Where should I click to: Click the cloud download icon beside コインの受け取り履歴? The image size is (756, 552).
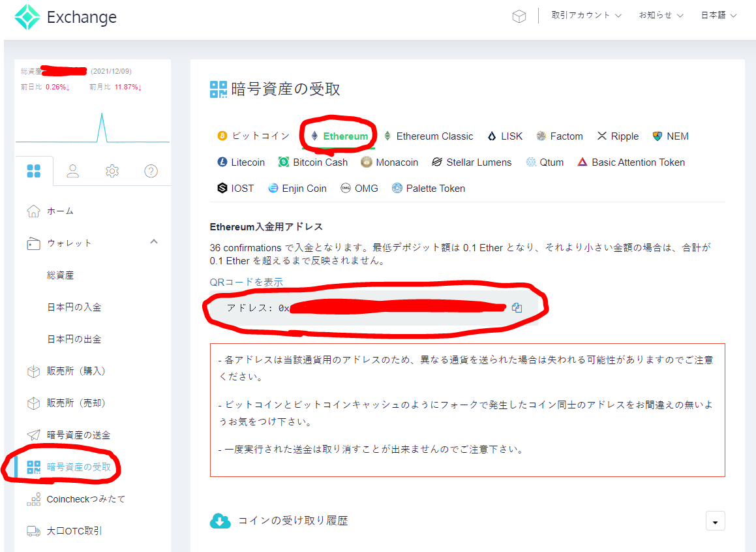coord(221,521)
